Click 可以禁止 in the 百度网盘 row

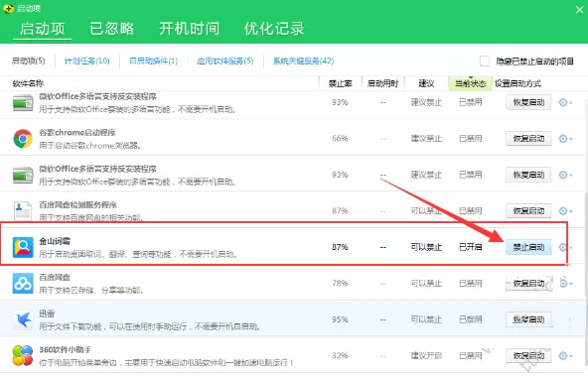426,283
